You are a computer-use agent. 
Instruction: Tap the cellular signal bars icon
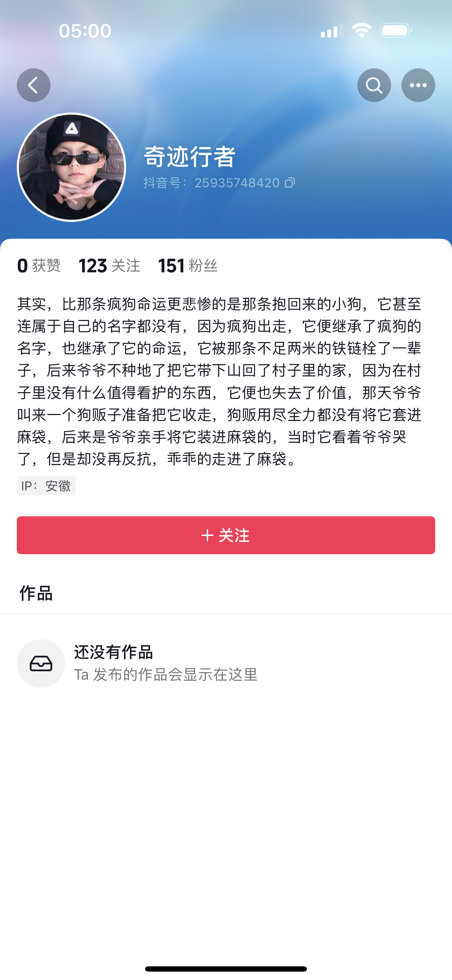tap(332, 30)
